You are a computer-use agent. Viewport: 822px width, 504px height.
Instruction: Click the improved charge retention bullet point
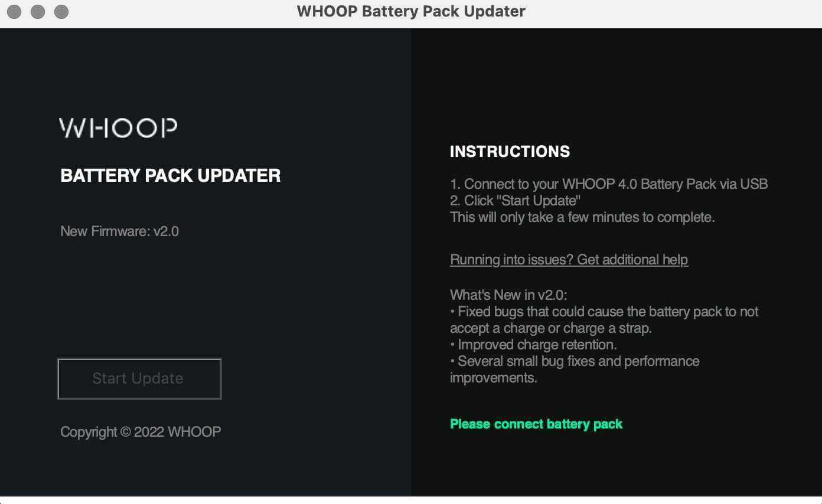(533, 344)
